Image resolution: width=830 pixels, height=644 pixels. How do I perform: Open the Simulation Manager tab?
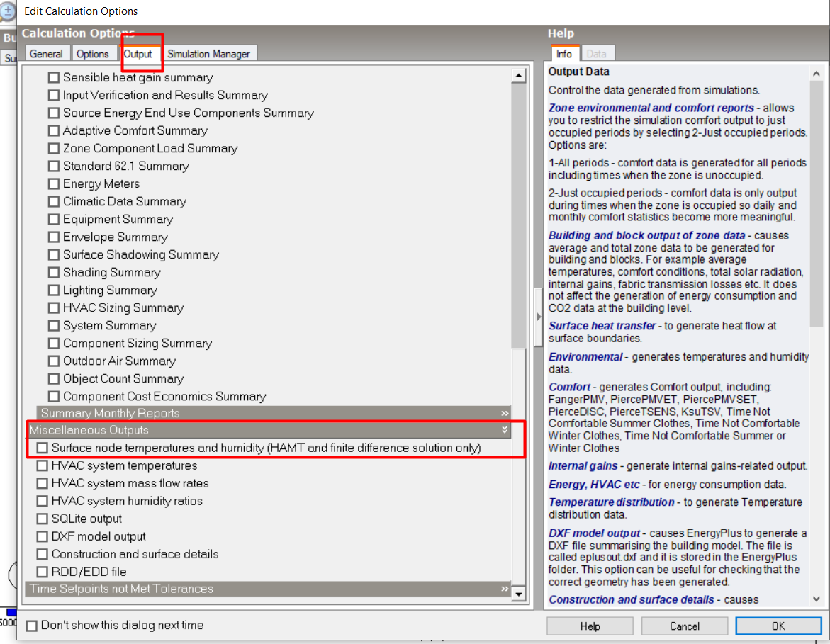pyautogui.click(x=209, y=54)
